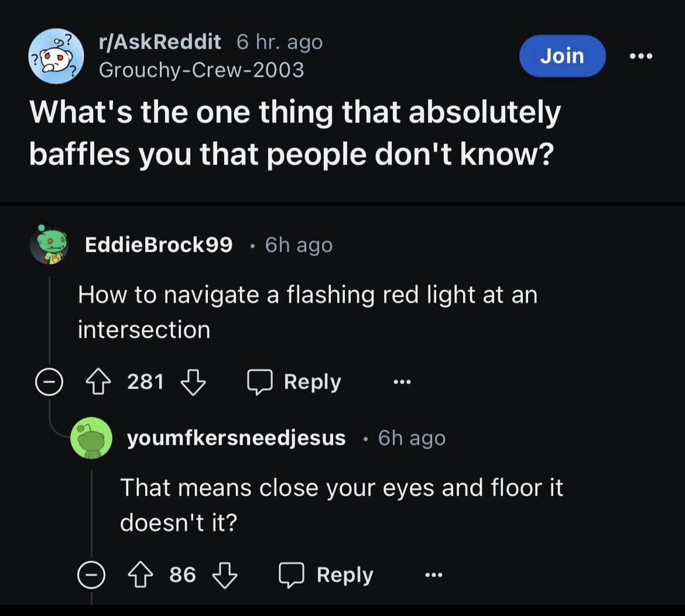Open more options on EddieBrock99's comment
The height and width of the screenshot is (616, 685).
click(402, 383)
